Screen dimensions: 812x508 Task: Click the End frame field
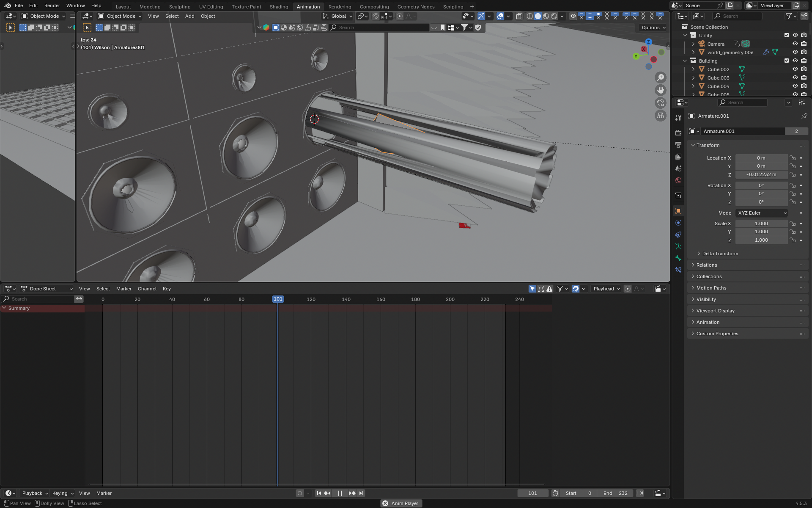(x=615, y=493)
